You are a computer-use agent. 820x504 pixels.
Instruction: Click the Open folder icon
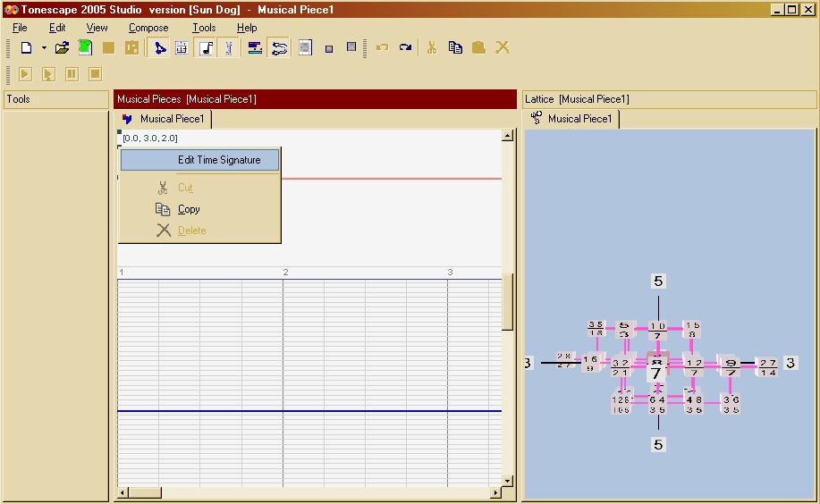tap(63, 48)
